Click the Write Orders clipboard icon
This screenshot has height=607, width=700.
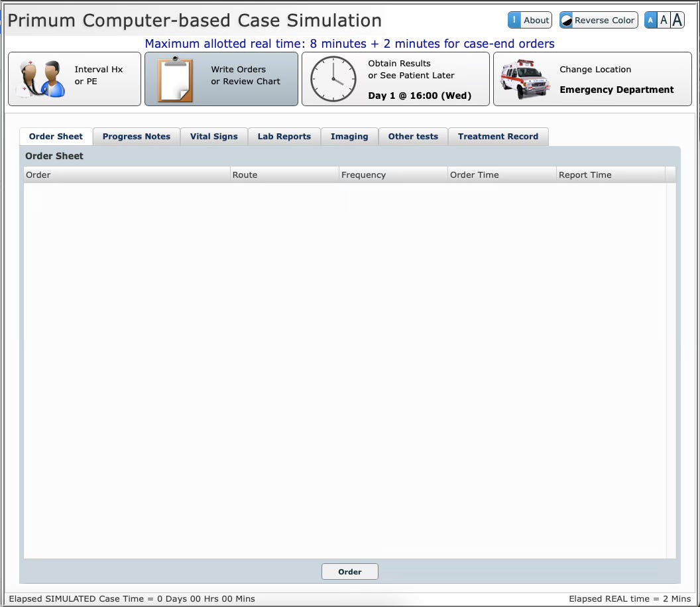click(174, 79)
